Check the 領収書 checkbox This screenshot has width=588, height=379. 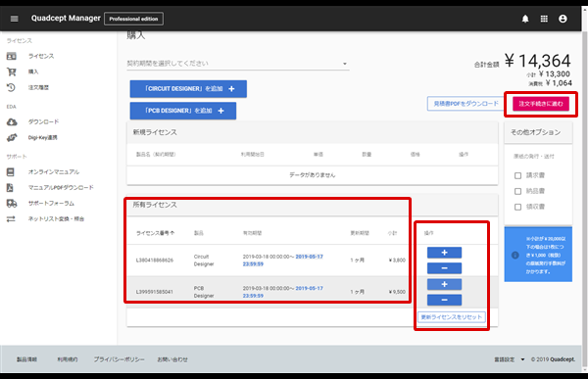click(517, 207)
